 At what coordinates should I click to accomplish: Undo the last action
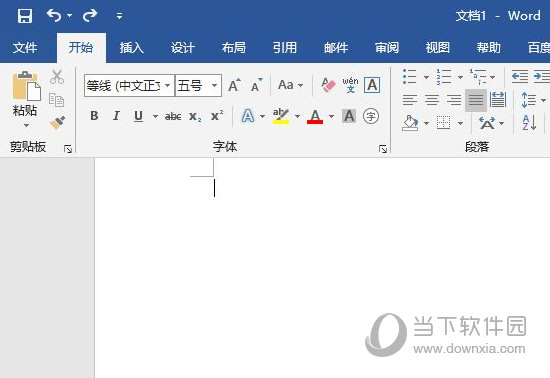[54, 16]
